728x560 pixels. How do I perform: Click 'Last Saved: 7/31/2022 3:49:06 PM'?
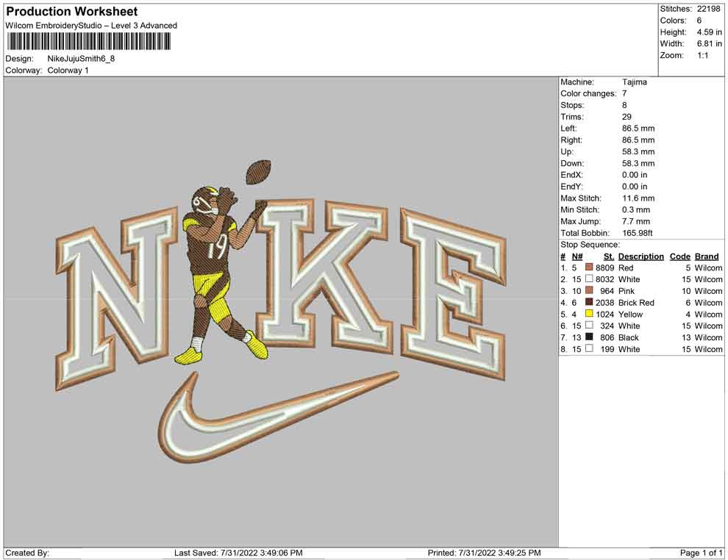point(239,553)
